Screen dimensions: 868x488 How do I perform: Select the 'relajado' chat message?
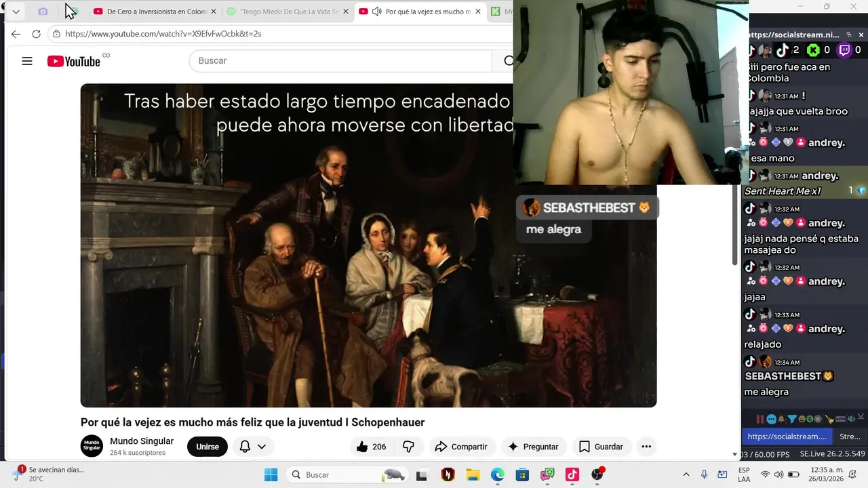pyautogui.click(x=763, y=344)
